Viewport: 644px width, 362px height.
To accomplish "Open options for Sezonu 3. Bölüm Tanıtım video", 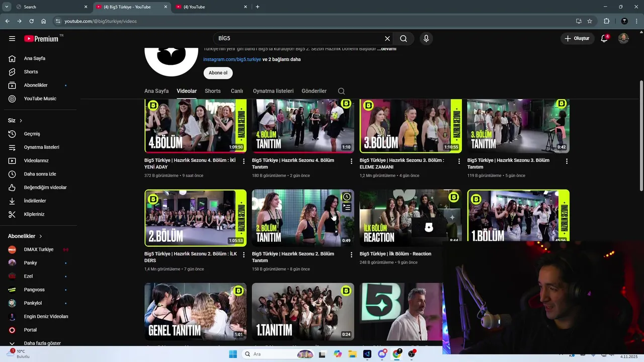I will 567,161.
